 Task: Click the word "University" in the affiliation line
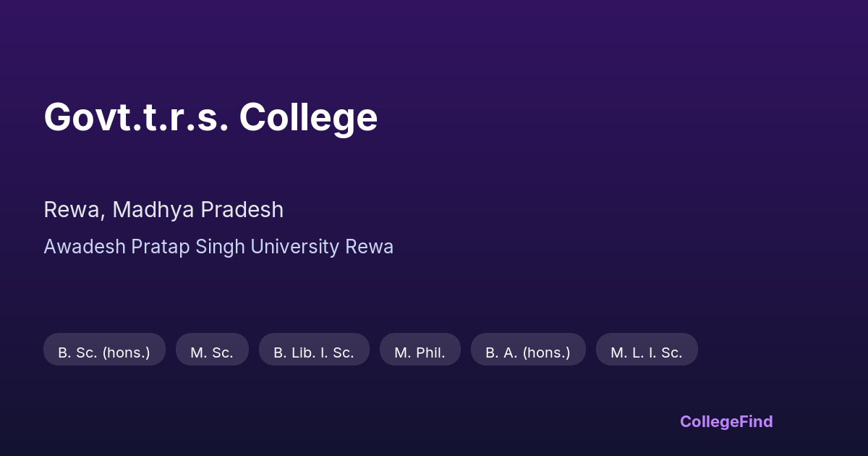coord(295,247)
